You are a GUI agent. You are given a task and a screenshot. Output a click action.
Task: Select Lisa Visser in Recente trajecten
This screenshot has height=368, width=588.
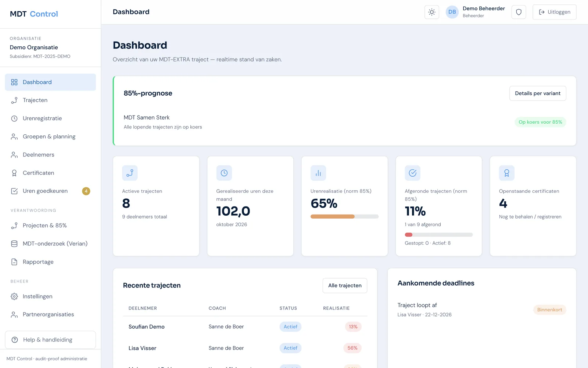[x=142, y=348]
